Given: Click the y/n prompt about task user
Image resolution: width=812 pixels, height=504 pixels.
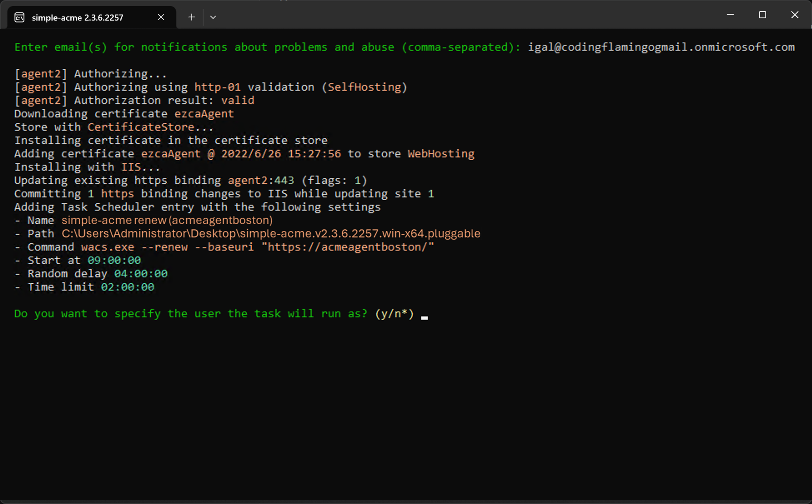Looking at the screenshot, I should [213, 313].
